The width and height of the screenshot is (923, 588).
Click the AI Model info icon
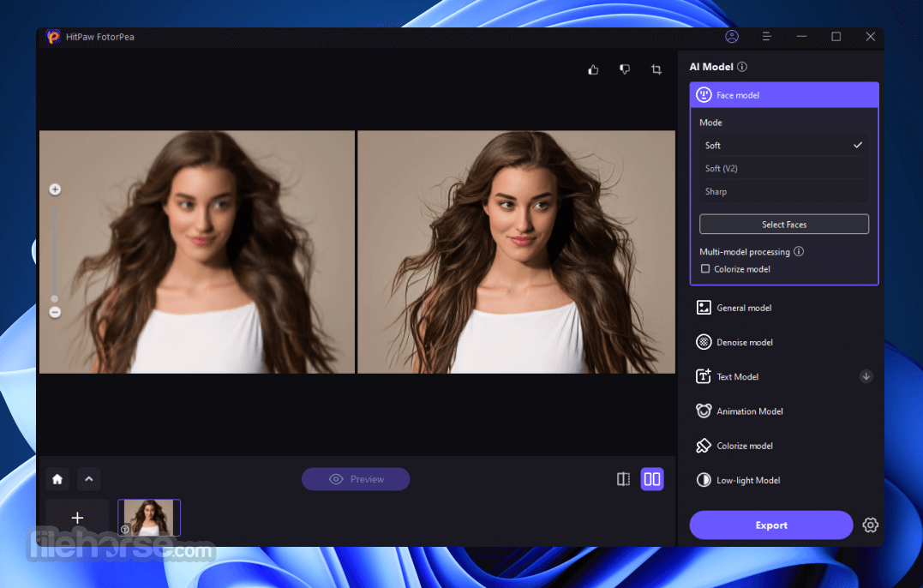742,67
